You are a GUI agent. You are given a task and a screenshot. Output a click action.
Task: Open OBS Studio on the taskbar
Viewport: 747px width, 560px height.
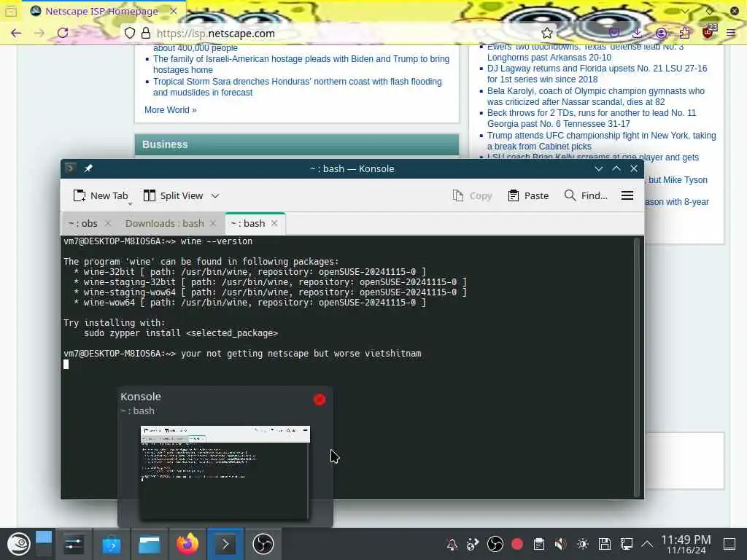click(263, 544)
